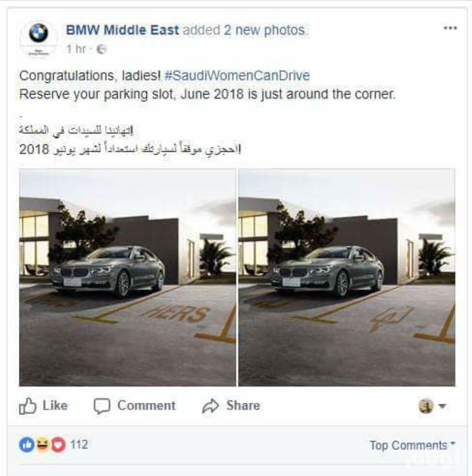Click the thumbs-up Like icon
This screenshot has width=472, height=476.
(x=27, y=405)
